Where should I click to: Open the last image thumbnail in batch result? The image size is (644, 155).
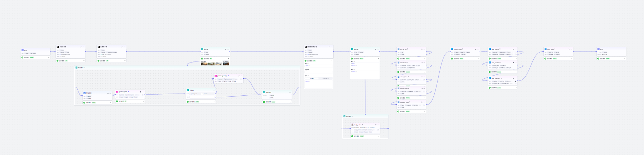pyautogui.click(x=226, y=64)
